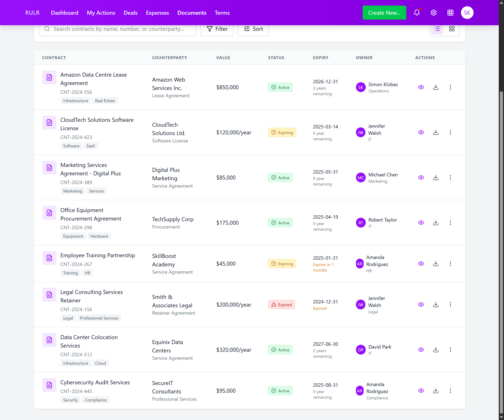Open the Sort options
This screenshot has width=504, height=420.
click(253, 29)
